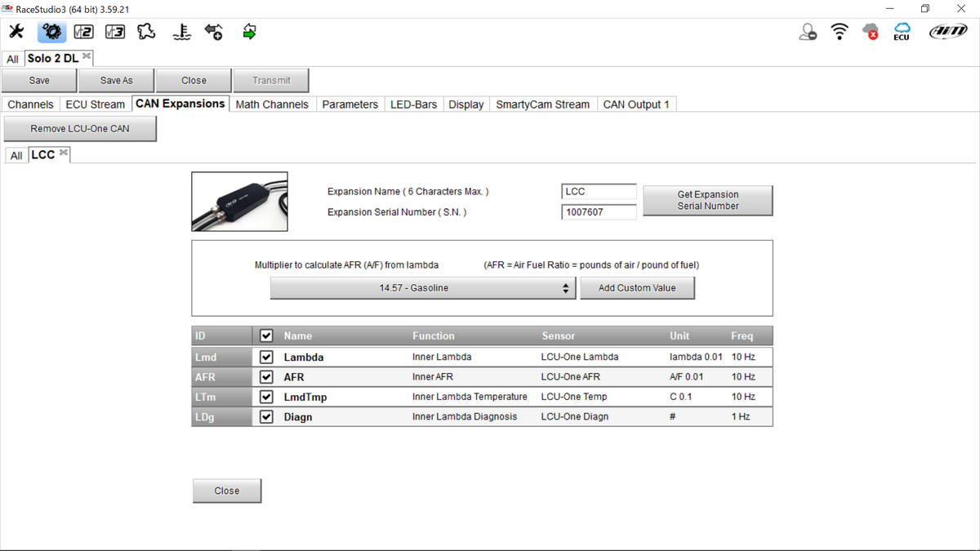Click the Function column header
The height and width of the screenshot is (551, 980).
coord(434,335)
